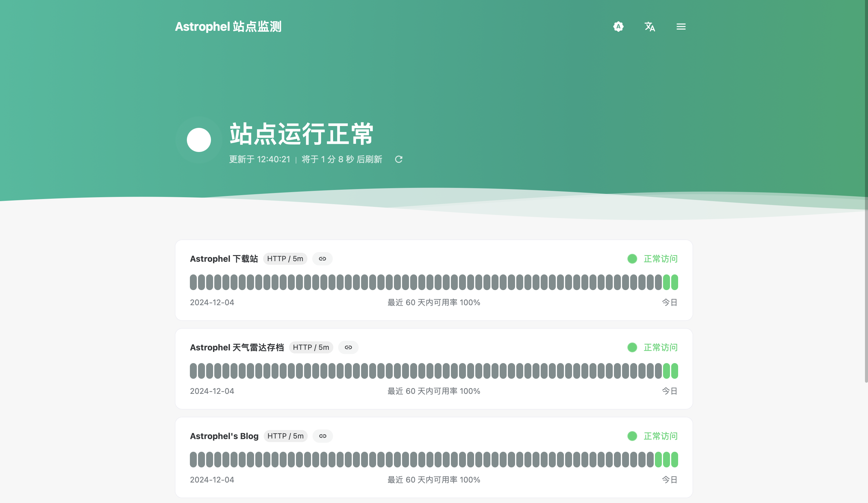Click today's green bar for Astrophel 下载站
This screenshot has height=503, width=868.
[675, 282]
